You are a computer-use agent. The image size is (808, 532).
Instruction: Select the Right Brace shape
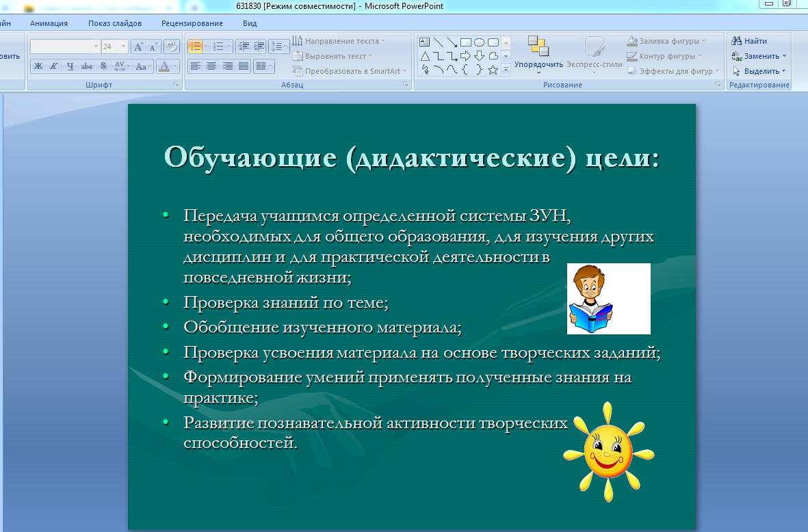[479, 70]
